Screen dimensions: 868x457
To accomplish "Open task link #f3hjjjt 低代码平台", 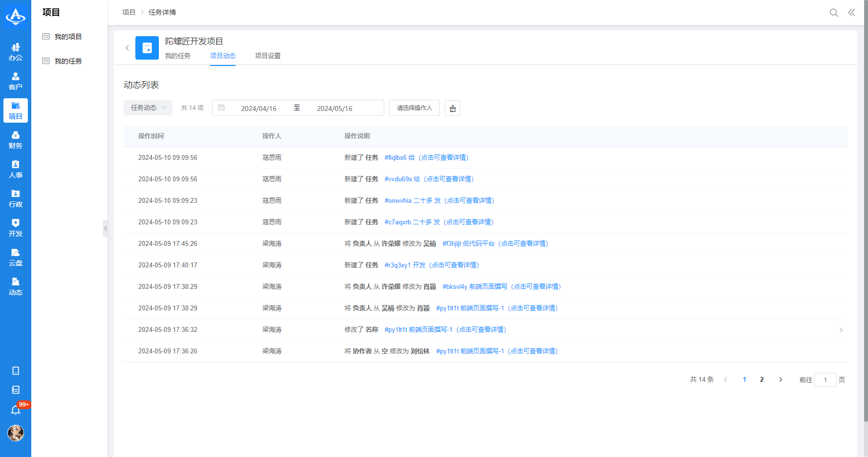I will 496,243.
